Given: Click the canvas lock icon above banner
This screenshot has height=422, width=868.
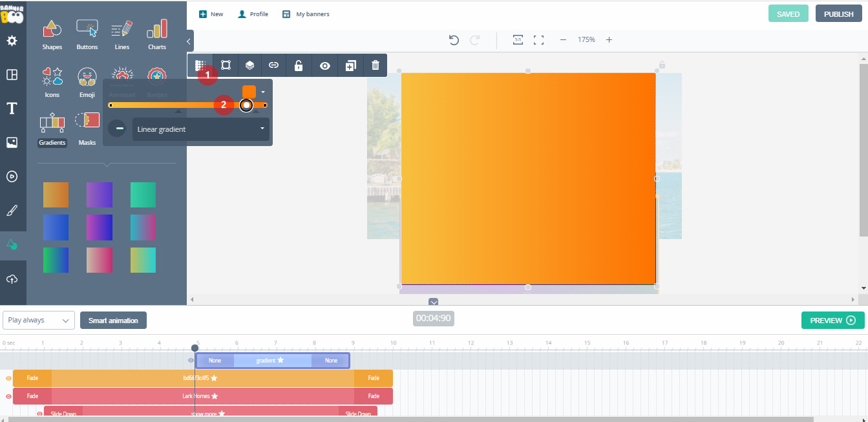Looking at the screenshot, I should [662, 65].
